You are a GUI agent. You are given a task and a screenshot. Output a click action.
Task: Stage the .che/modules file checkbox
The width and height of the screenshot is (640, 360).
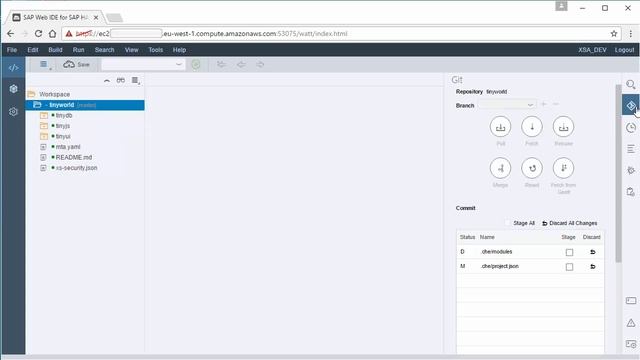pyautogui.click(x=569, y=252)
